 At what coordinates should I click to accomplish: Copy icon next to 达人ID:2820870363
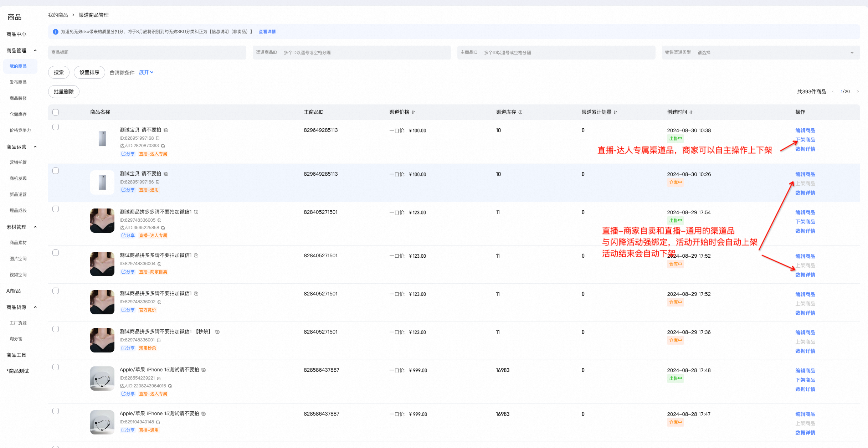pos(163,146)
